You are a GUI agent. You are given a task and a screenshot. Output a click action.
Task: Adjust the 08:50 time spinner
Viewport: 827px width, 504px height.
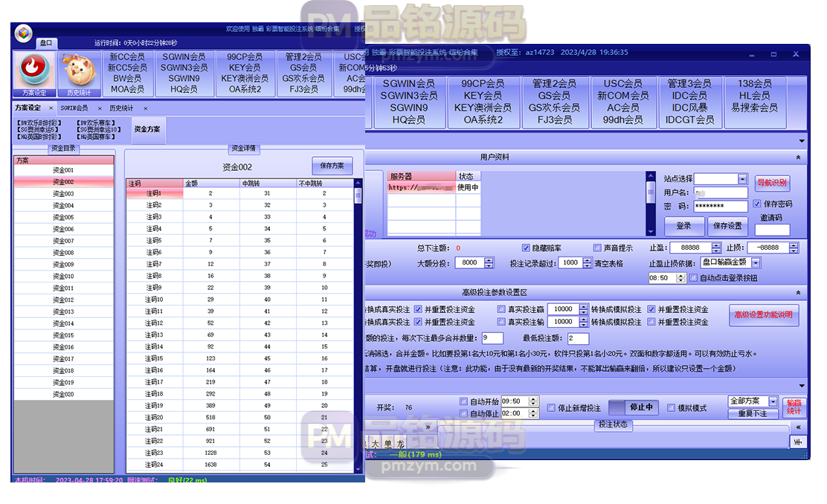coord(680,278)
